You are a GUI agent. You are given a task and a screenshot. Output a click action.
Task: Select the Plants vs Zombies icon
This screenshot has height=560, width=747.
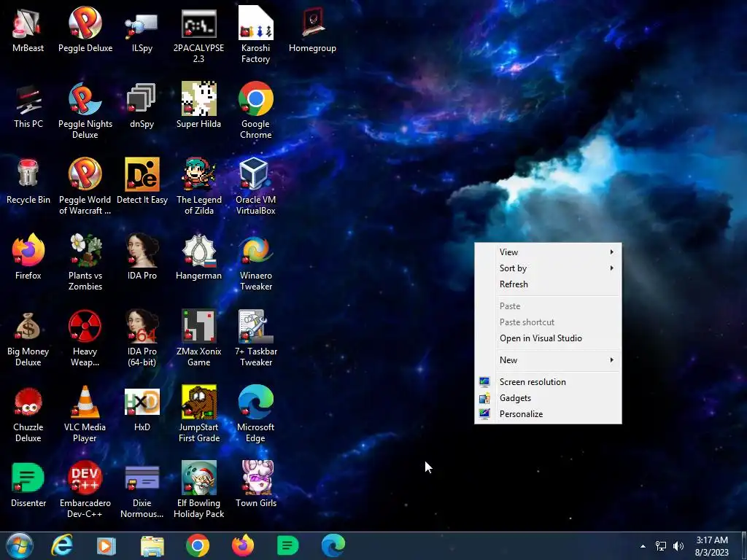point(85,262)
